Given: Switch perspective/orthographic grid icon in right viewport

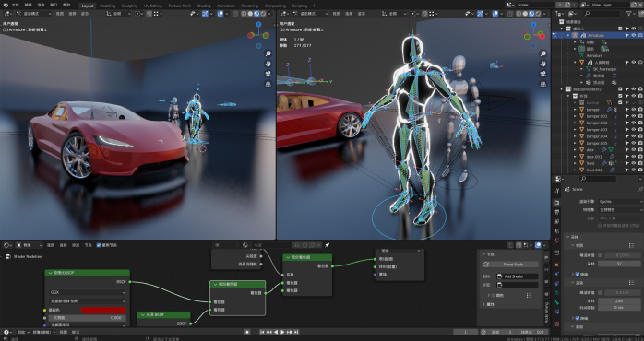Looking at the screenshot, I should coord(543,84).
